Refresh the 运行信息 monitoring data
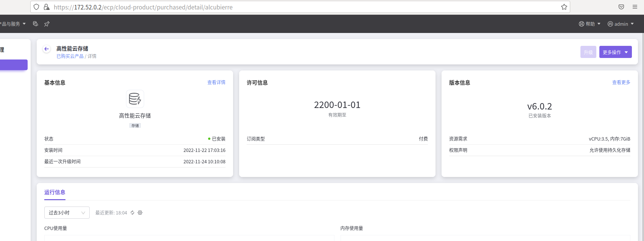 (132, 213)
